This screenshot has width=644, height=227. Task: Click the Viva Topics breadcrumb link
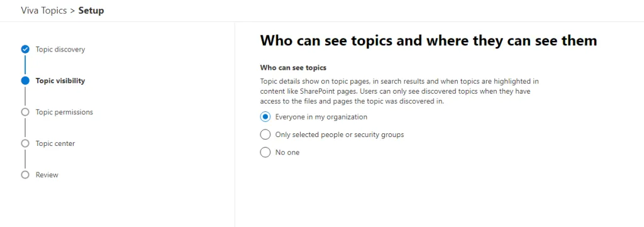click(43, 11)
